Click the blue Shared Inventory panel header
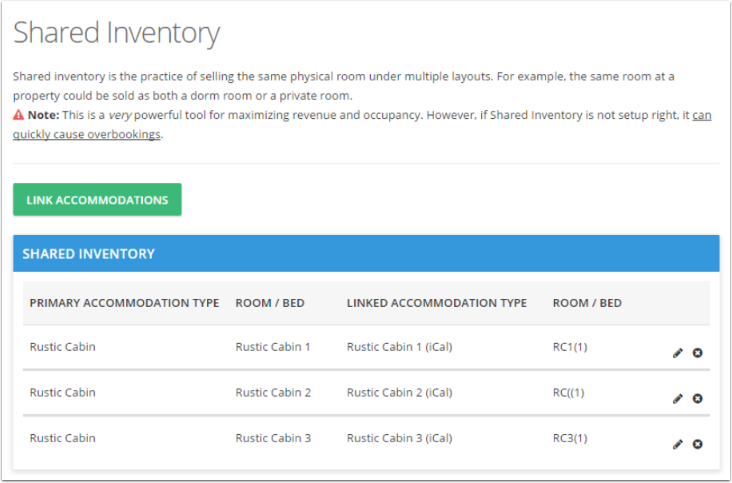The width and height of the screenshot is (732, 483). click(366, 253)
